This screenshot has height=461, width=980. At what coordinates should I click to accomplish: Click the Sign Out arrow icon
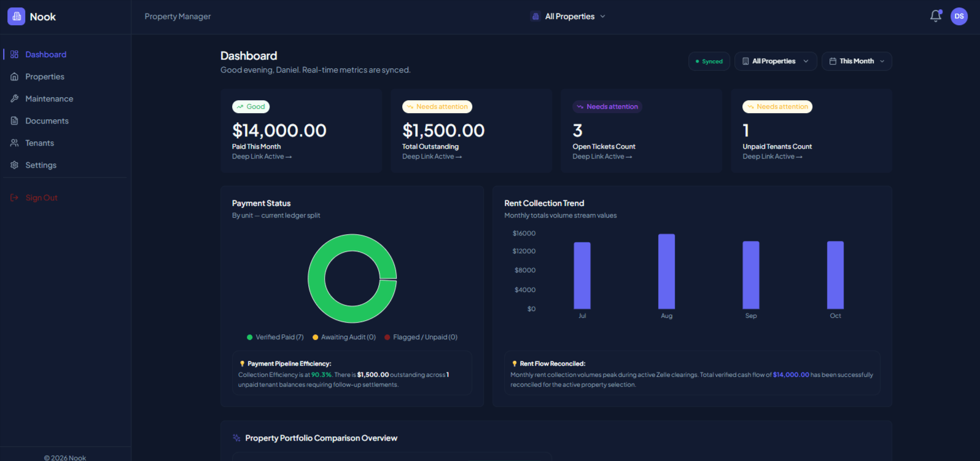15,197
